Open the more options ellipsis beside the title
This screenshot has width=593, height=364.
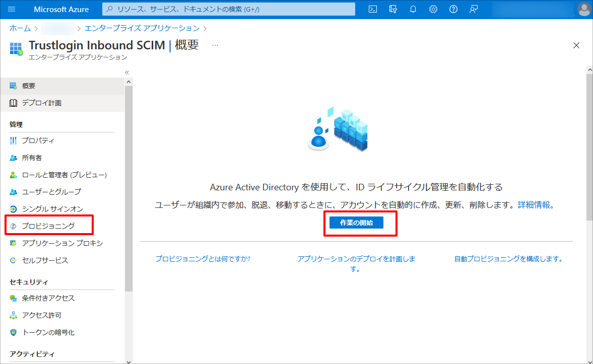click(215, 45)
